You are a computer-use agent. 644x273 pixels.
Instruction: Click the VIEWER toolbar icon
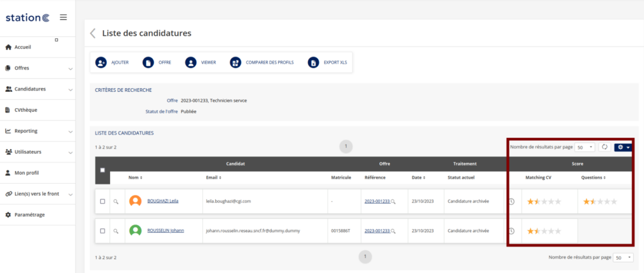click(191, 62)
